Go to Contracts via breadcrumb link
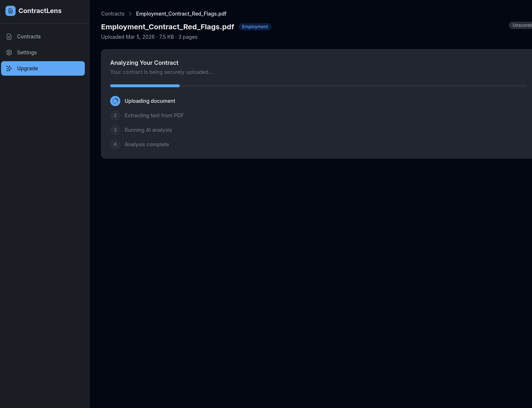The image size is (532, 408). (113, 14)
